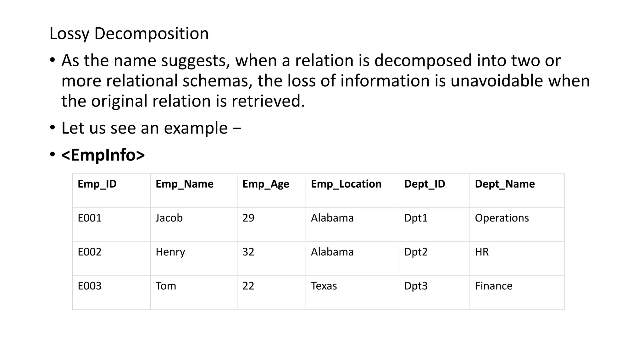Click the Dpt2 cell

(x=416, y=252)
